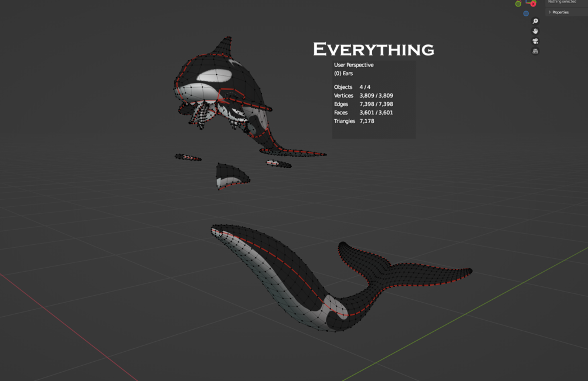
Task: Click the Objects 4 / 4 statistic
Action: 352,87
